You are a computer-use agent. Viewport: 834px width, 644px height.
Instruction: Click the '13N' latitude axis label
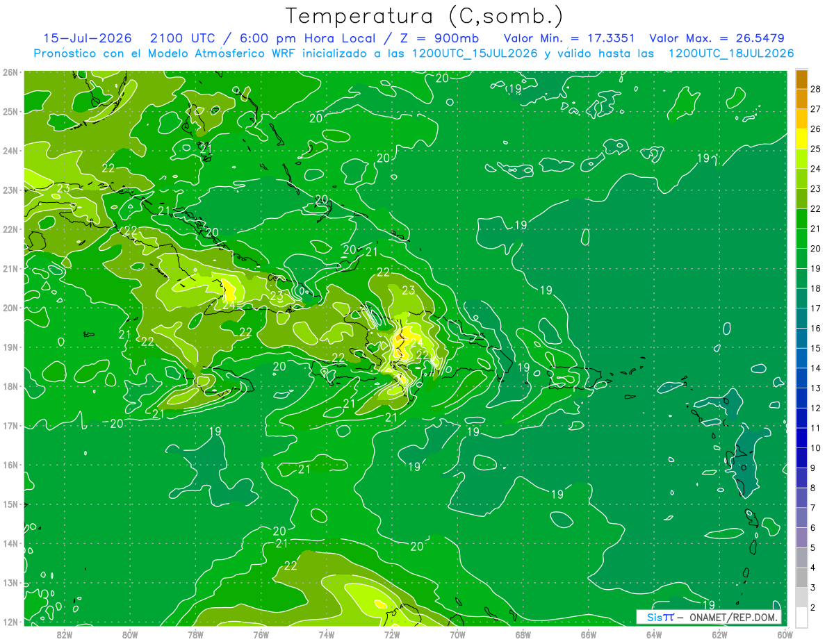[x=10, y=582]
